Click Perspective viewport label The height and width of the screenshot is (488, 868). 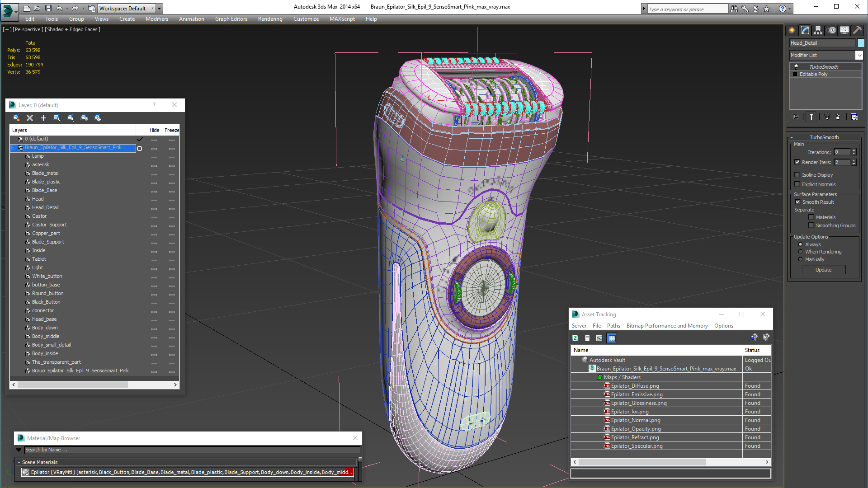pyautogui.click(x=28, y=29)
